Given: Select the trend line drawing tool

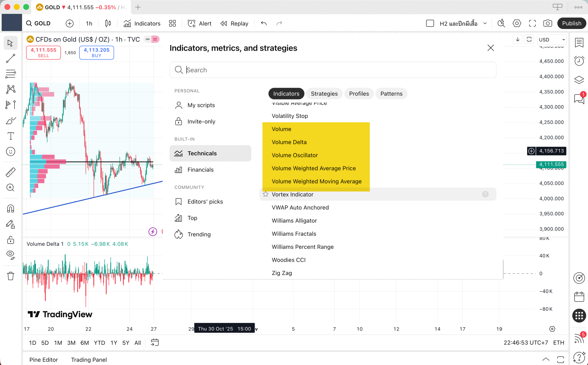Looking at the screenshot, I should click(x=10, y=58).
